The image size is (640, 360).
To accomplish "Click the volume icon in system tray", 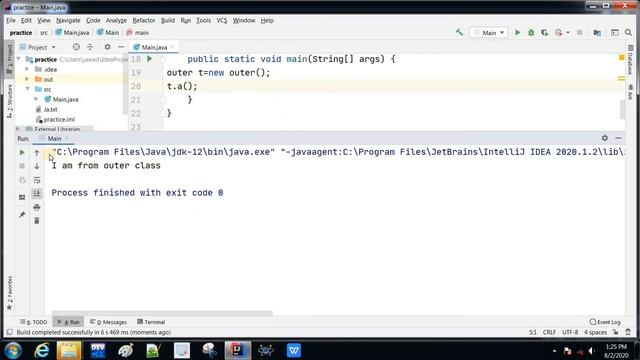I will tap(591, 351).
